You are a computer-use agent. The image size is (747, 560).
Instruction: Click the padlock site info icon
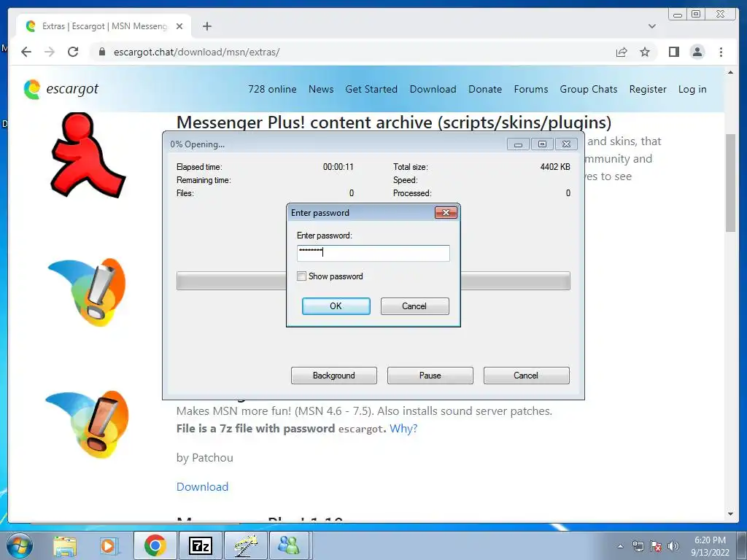pos(101,52)
